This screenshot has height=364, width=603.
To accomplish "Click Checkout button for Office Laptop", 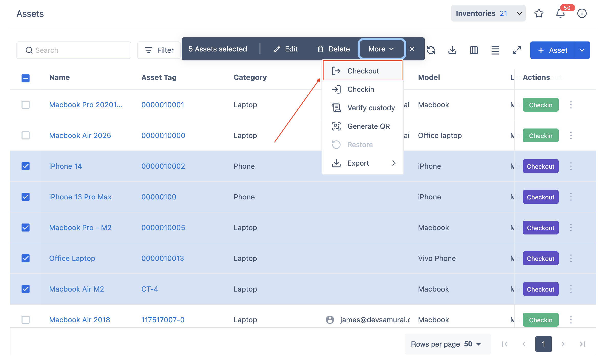I will pyautogui.click(x=540, y=259).
